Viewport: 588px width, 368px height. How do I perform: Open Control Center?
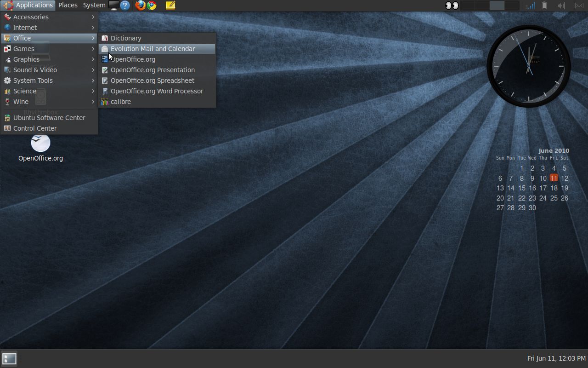49,128
